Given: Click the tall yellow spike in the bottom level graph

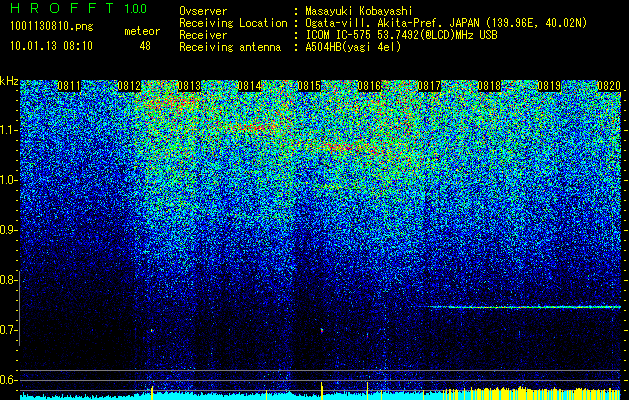Looking at the screenshot, I should pos(322,391).
